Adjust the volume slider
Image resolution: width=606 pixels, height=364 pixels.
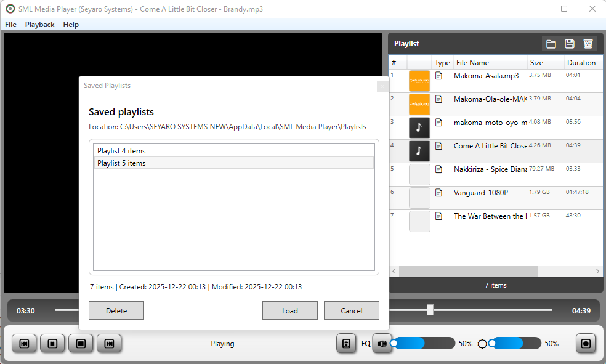tap(422, 343)
